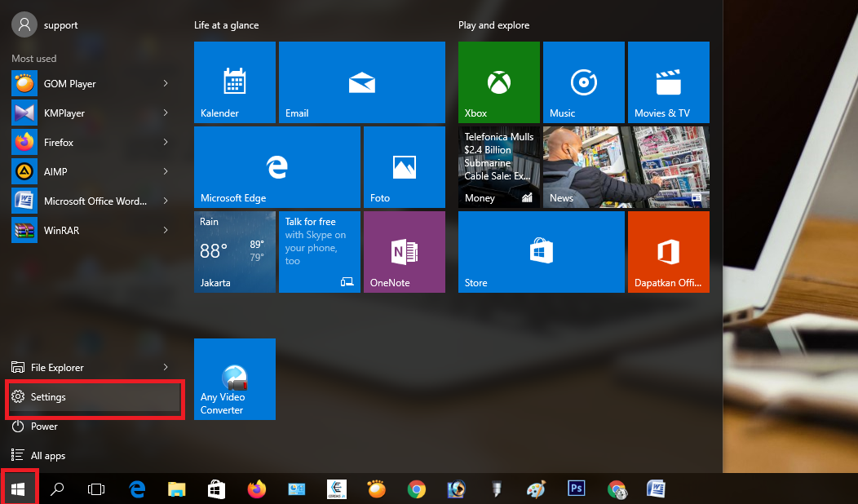Launch Photoshop from the taskbar
858x504 pixels.
coord(577,488)
